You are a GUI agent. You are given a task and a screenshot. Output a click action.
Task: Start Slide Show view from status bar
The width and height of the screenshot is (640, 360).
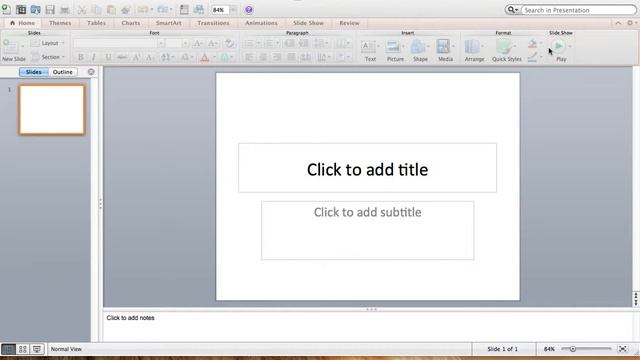37,349
